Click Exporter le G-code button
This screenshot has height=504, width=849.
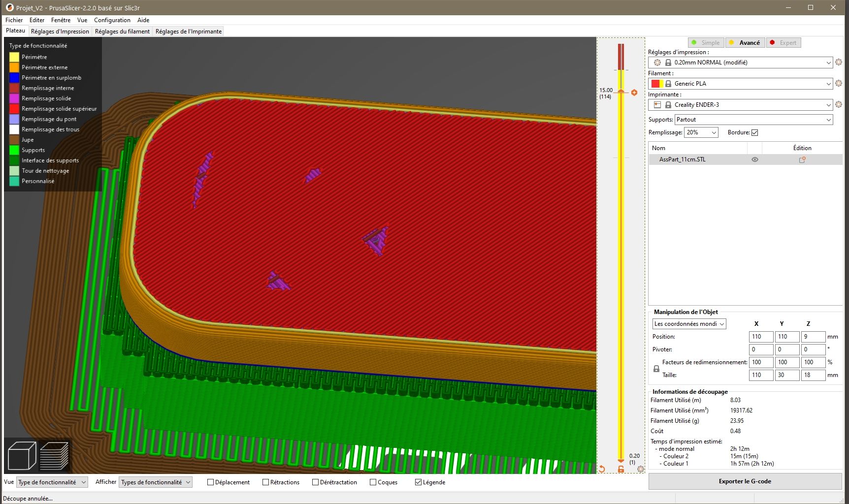(745, 481)
